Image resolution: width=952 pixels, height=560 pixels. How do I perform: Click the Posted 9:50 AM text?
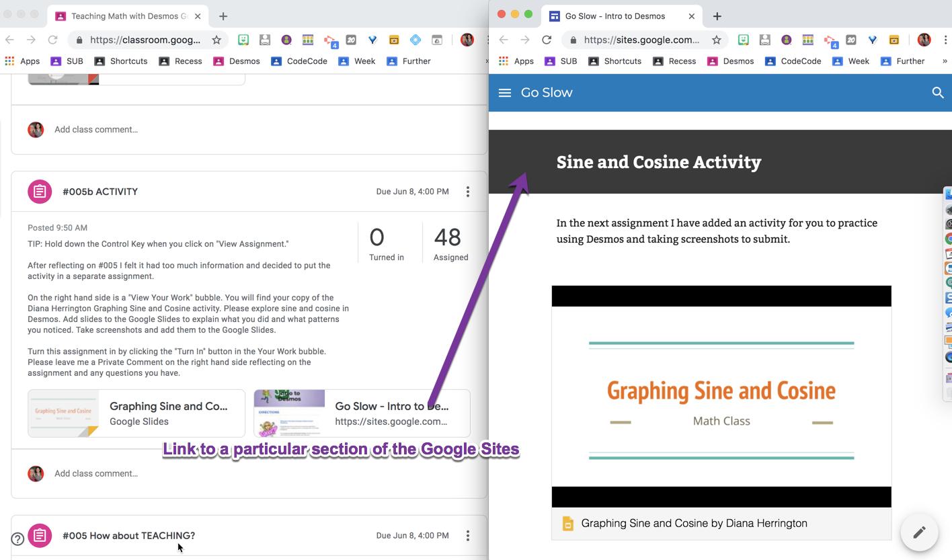(x=57, y=228)
